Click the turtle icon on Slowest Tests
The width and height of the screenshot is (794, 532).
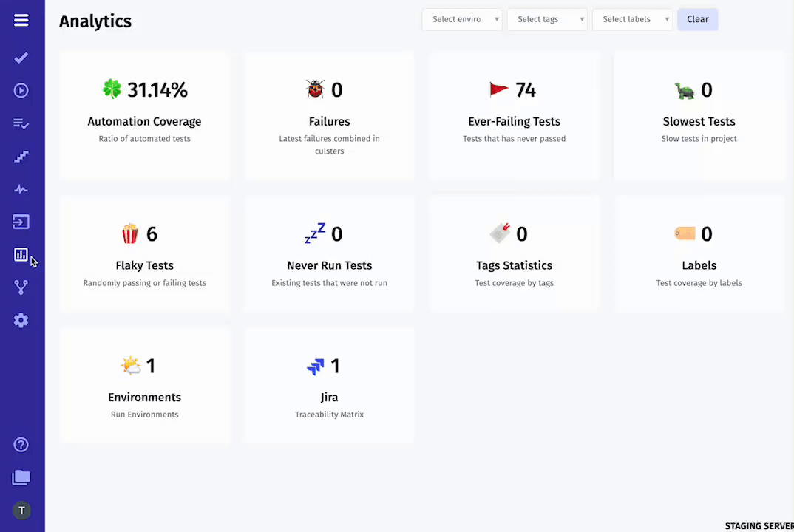coord(685,91)
